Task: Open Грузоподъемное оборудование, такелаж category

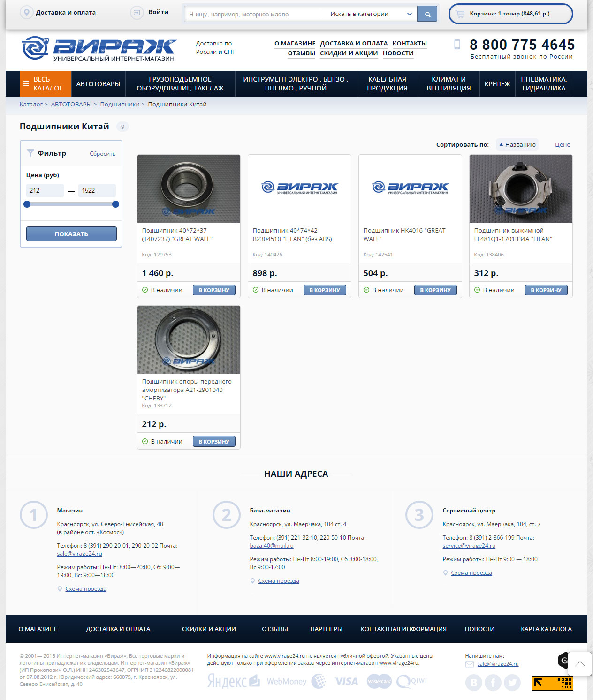Action: click(180, 84)
